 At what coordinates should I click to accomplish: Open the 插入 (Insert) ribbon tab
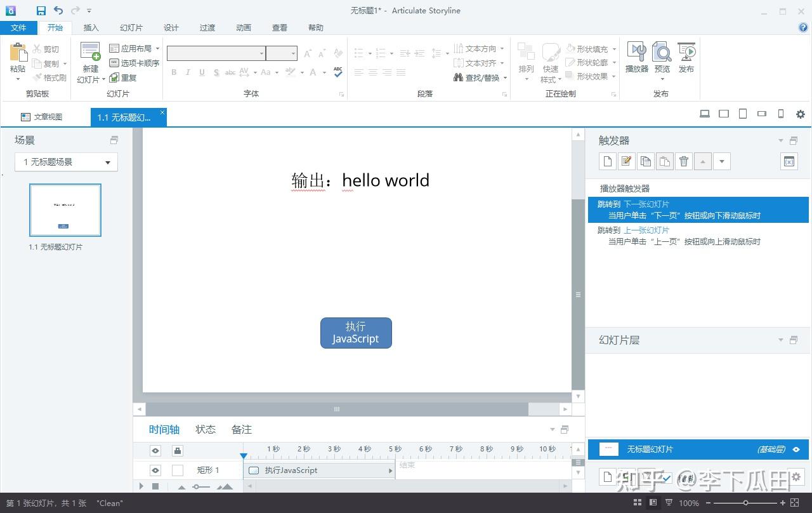(x=91, y=27)
